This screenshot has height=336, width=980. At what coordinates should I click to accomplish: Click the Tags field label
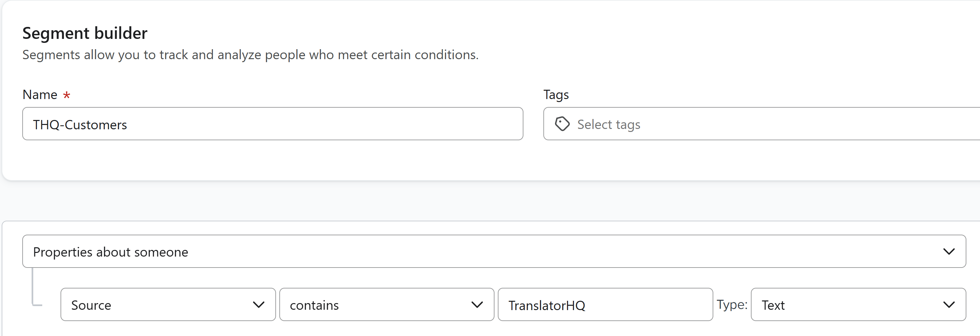pos(556,95)
